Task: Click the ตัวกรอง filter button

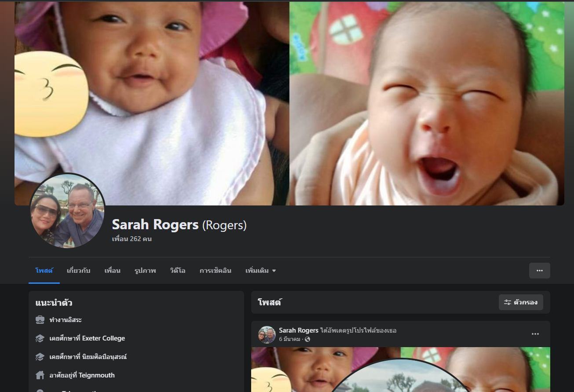Action: pos(521,302)
